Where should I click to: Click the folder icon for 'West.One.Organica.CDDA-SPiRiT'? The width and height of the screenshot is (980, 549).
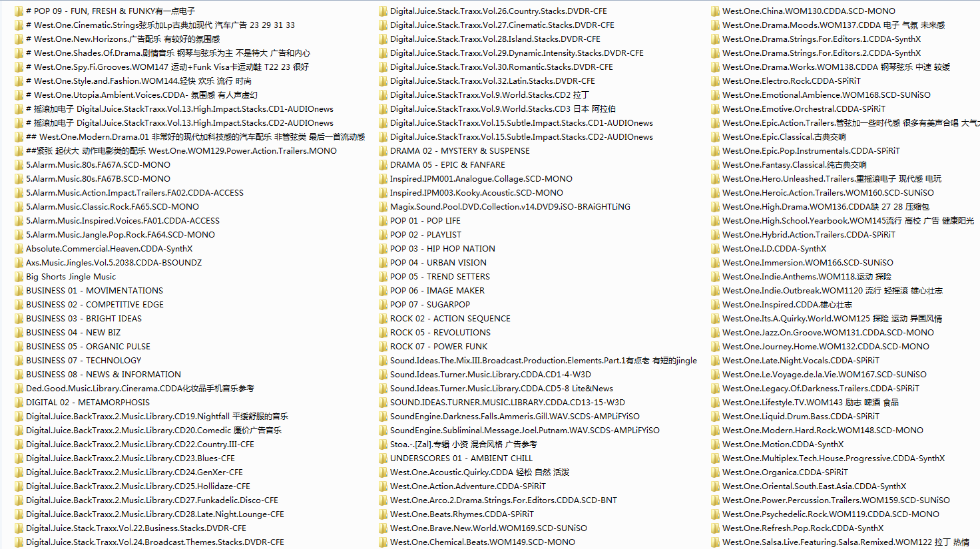(715, 472)
